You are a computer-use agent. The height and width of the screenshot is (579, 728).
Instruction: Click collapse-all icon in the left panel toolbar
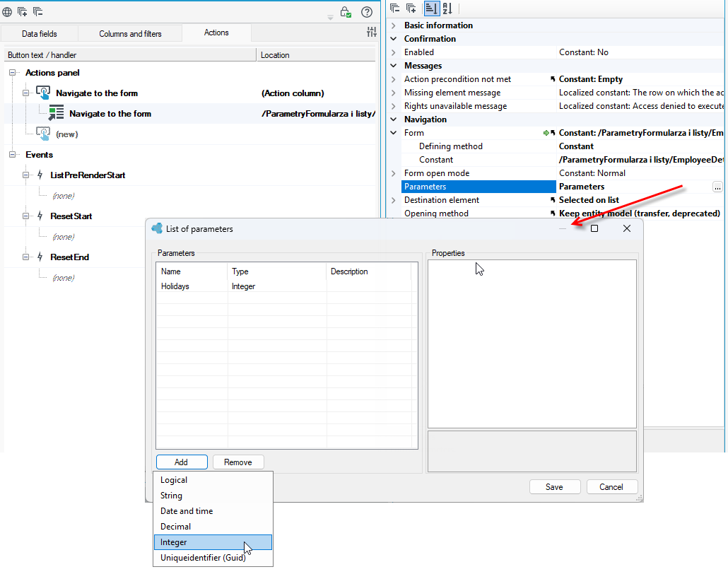point(37,11)
